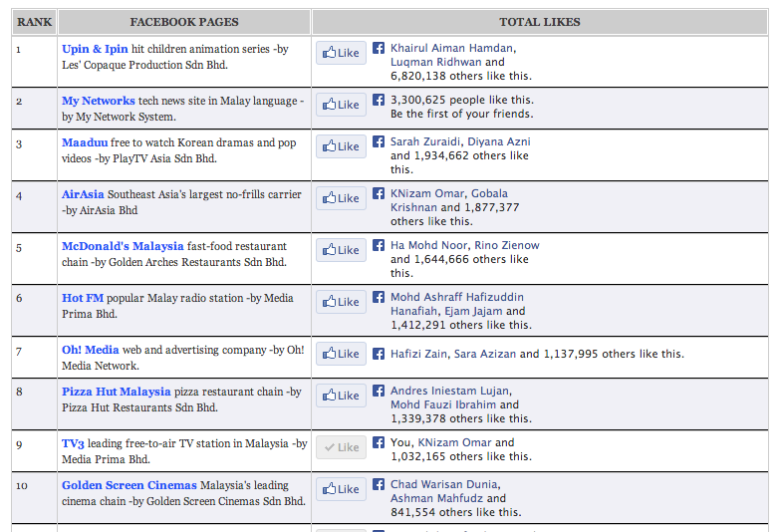Click the Facebook icon in McDonald's Malaysia row

pyautogui.click(x=379, y=245)
